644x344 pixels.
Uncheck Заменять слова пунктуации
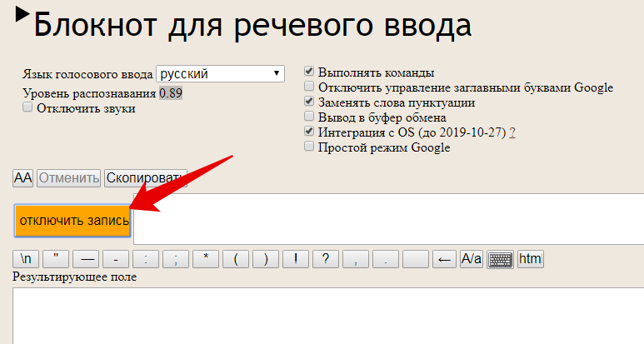(309, 101)
